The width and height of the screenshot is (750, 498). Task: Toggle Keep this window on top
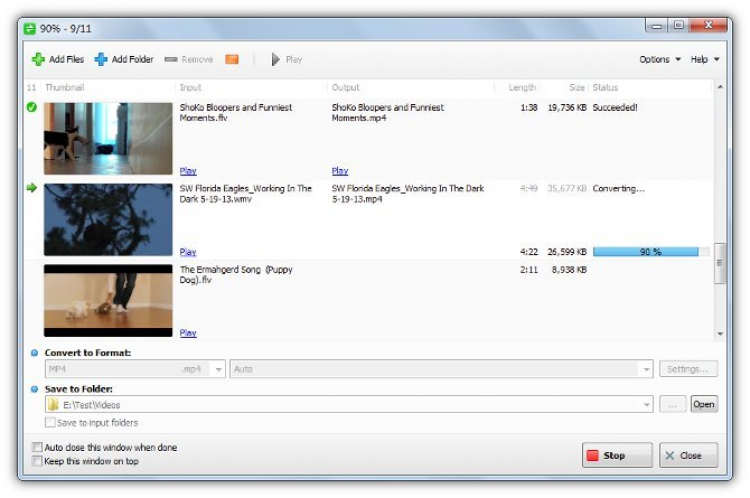pyautogui.click(x=37, y=461)
